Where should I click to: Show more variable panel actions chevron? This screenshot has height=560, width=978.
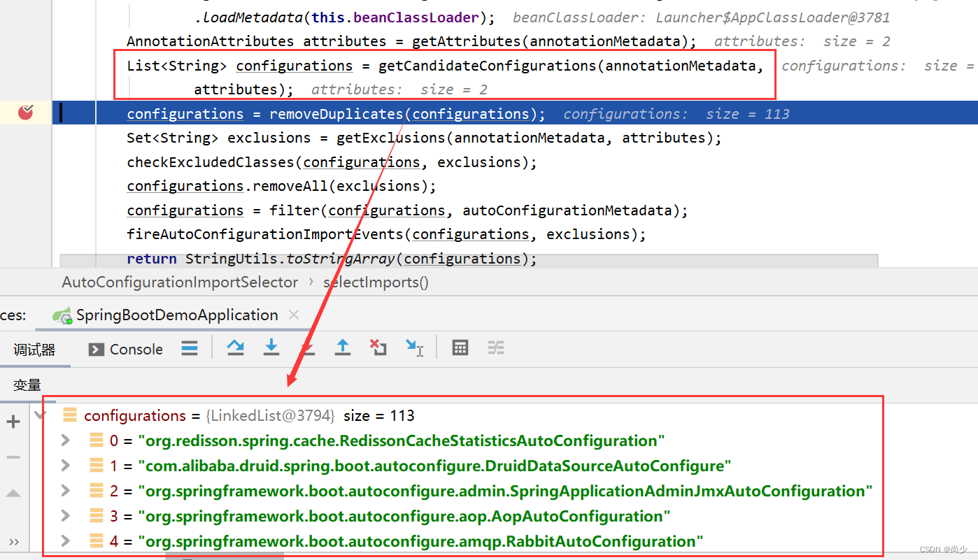(x=13, y=542)
